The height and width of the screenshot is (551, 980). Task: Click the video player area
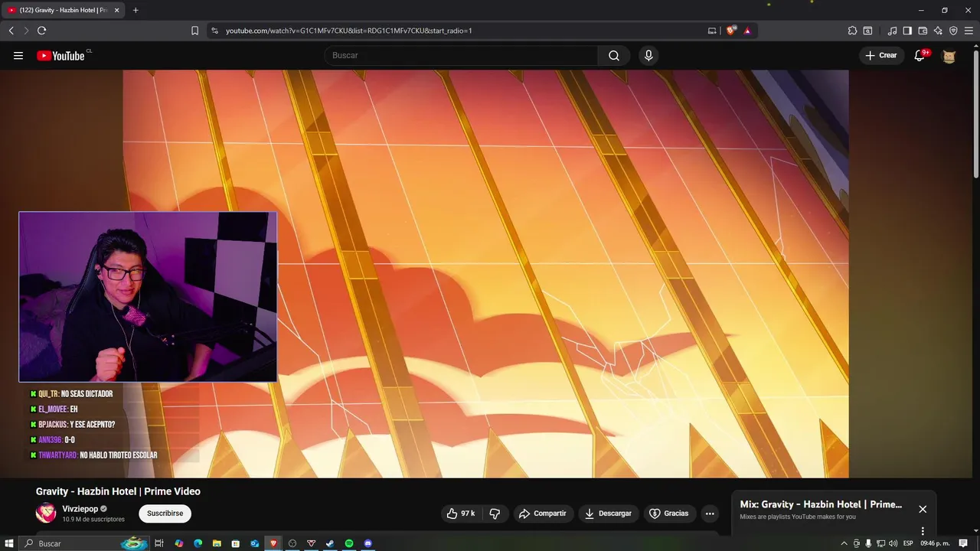coord(485,274)
